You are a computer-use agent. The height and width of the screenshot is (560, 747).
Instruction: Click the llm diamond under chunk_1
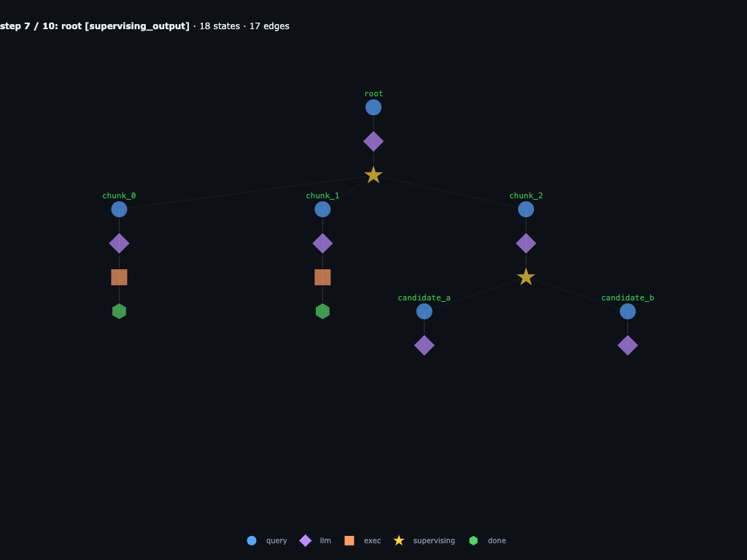(322, 244)
